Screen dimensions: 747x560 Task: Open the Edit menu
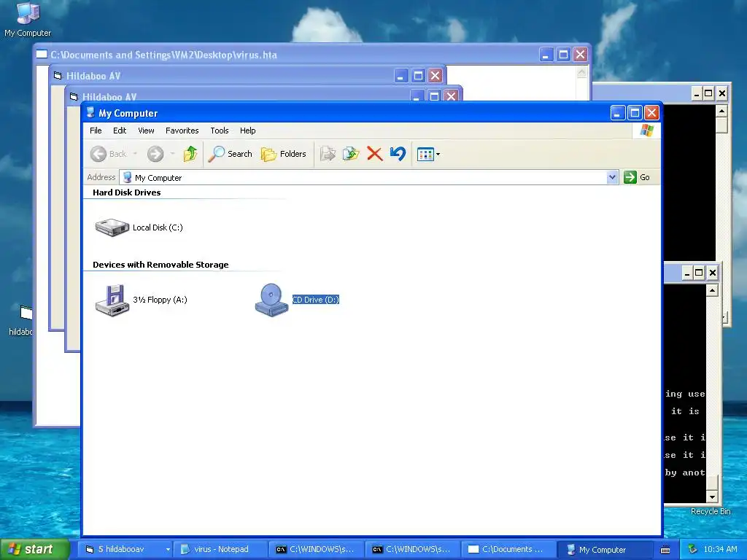tap(120, 131)
